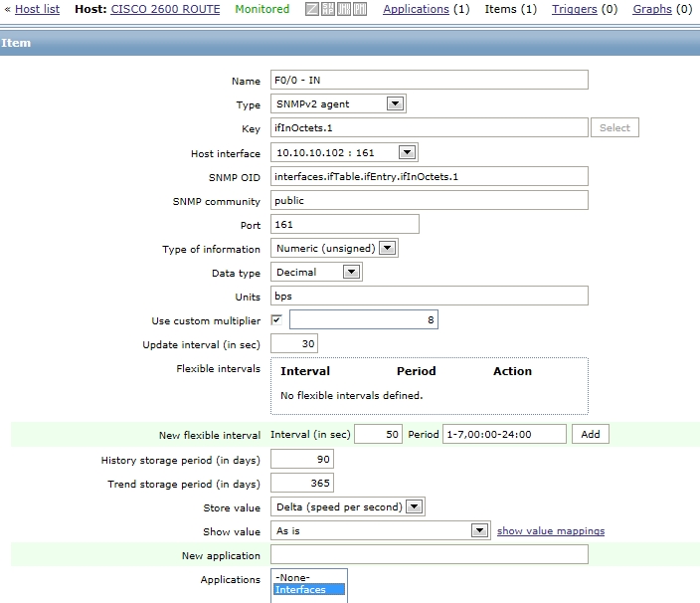Expand the Store value dropdown
The image size is (700, 603).
pos(347,506)
